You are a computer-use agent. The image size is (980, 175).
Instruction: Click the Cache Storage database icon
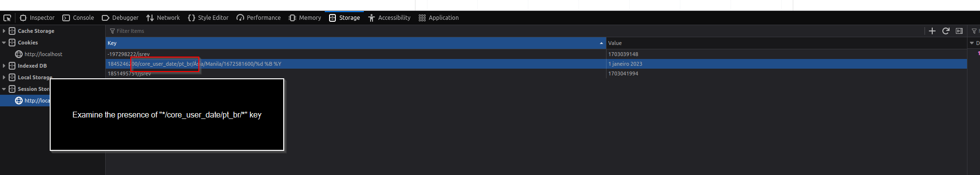coord(12,31)
